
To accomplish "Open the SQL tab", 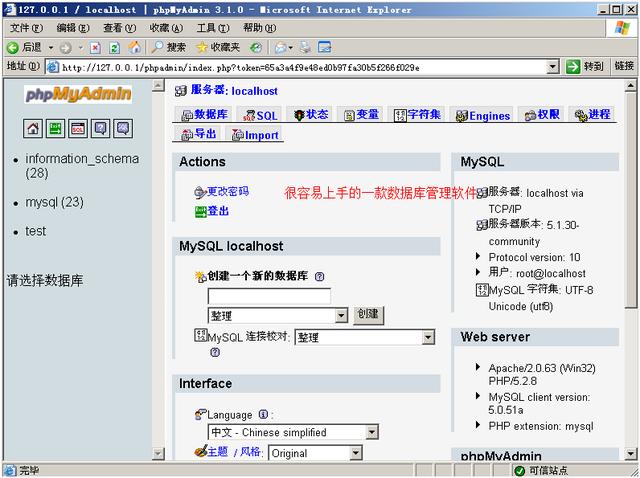I will (260, 116).
